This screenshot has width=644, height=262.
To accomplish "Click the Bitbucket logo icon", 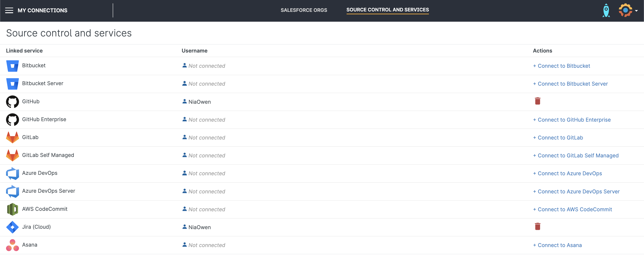I will coord(13,66).
